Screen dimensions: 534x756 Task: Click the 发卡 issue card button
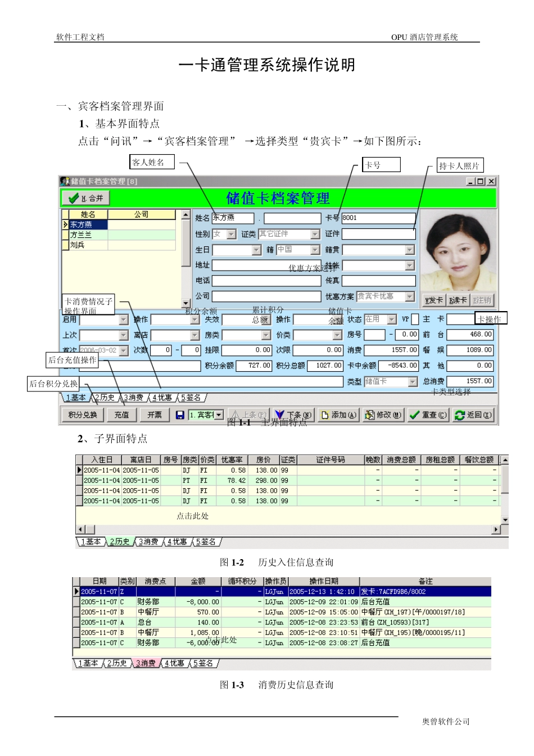click(x=434, y=300)
